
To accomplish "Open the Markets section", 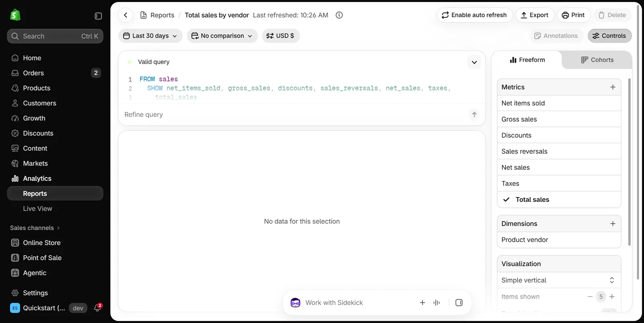I will pyautogui.click(x=55, y=164).
